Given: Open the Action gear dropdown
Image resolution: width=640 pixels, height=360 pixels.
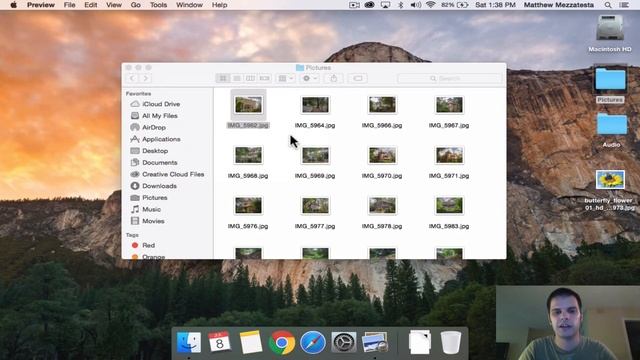Looking at the screenshot, I should point(310,78).
